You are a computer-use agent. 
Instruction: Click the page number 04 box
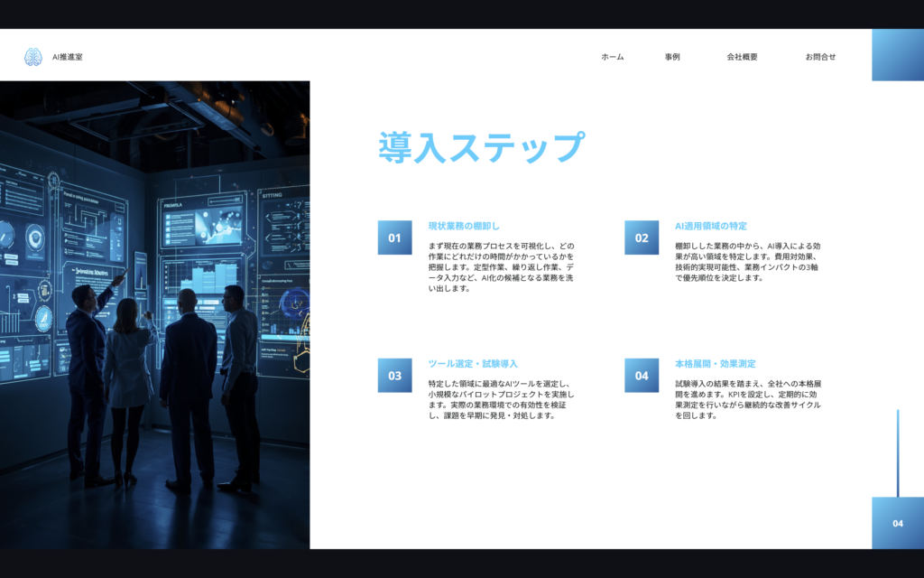898,523
